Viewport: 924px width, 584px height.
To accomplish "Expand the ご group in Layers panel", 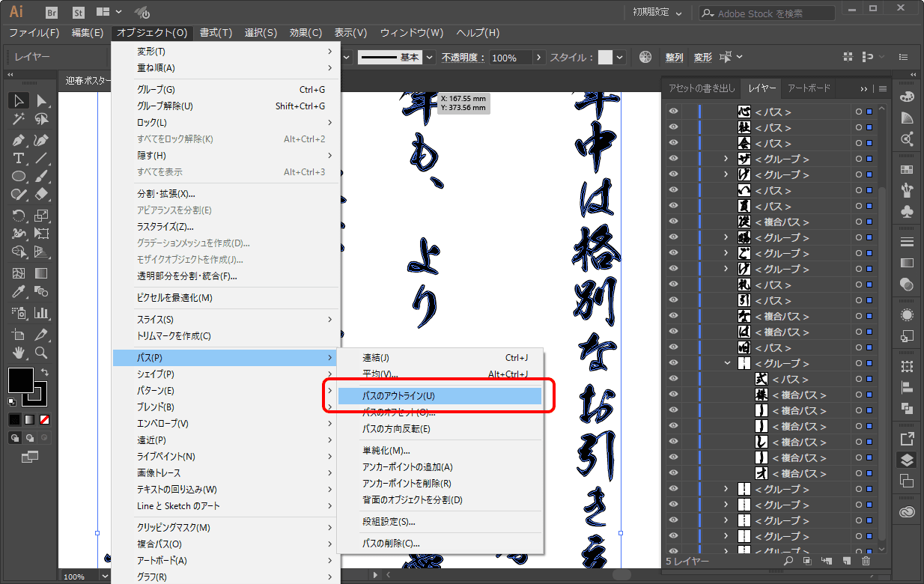I will (x=726, y=253).
